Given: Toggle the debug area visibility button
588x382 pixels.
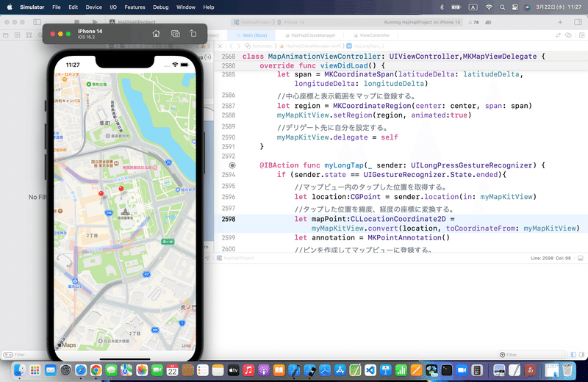Looking at the screenshot, I should (x=581, y=258).
